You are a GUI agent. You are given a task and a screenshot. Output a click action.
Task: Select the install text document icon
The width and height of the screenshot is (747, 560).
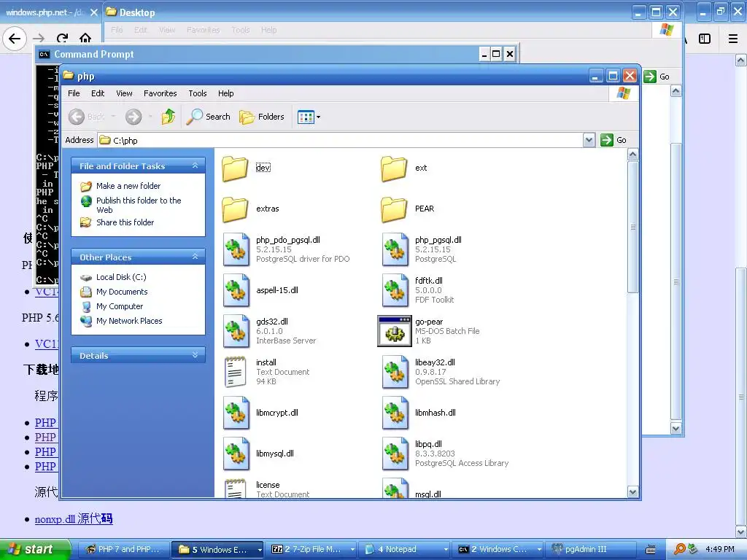coord(235,372)
